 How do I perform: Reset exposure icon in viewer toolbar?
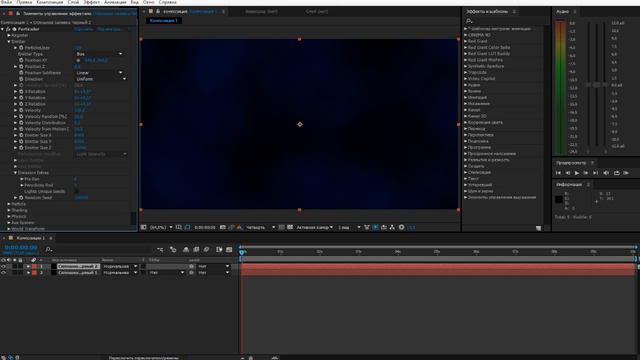402,227
